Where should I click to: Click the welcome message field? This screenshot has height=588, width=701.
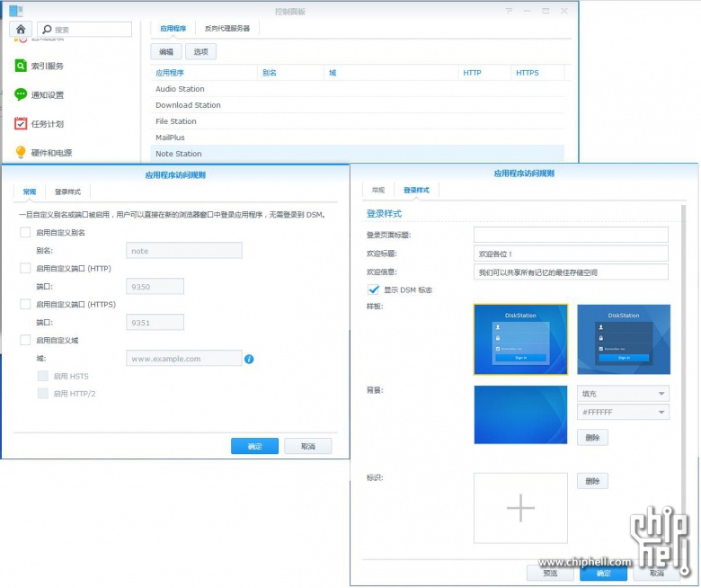(x=571, y=272)
